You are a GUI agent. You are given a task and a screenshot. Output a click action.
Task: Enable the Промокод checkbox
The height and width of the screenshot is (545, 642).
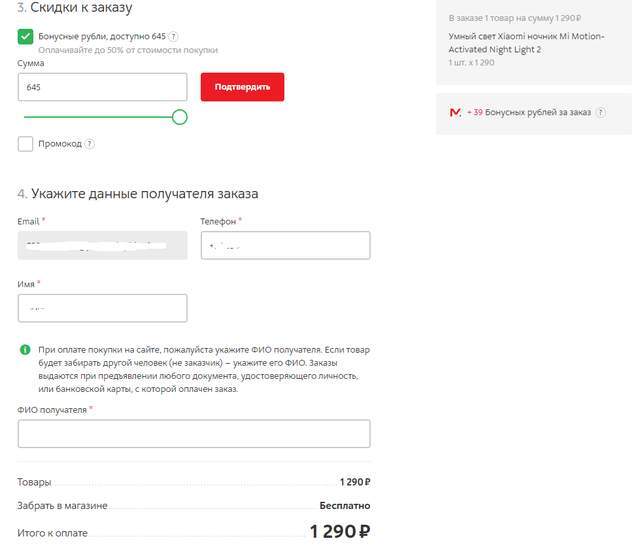coord(25,144)
